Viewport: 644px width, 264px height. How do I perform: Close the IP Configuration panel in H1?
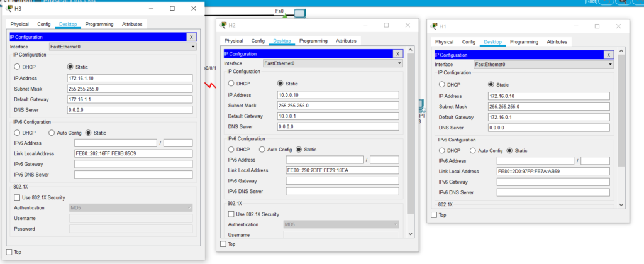(608, 55)
